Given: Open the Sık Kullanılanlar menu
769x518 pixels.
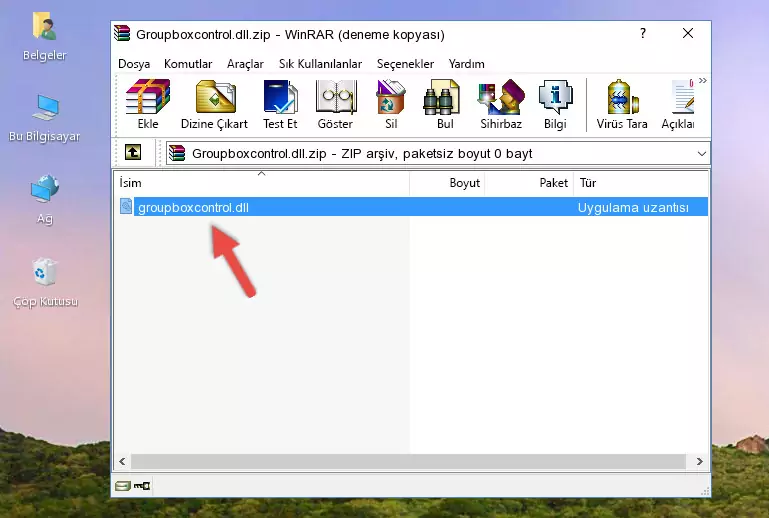Looking at the screenshot, I should pyautogui.click(x=320, y=64).
